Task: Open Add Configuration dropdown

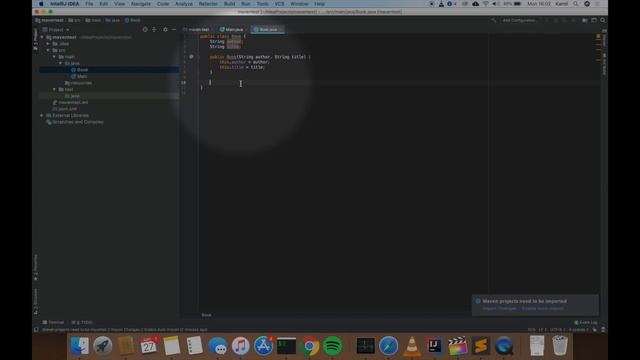Action: (518, 20)
